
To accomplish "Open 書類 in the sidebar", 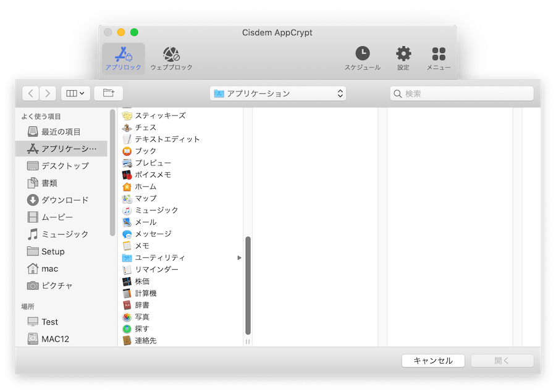I will click(x=61, y=183).
